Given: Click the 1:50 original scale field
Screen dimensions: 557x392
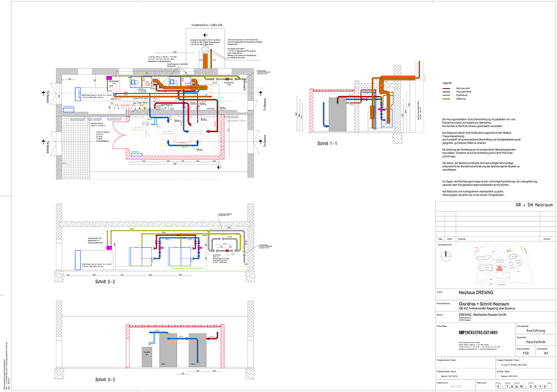Looking at the screenshot, I should pos(527,353).
